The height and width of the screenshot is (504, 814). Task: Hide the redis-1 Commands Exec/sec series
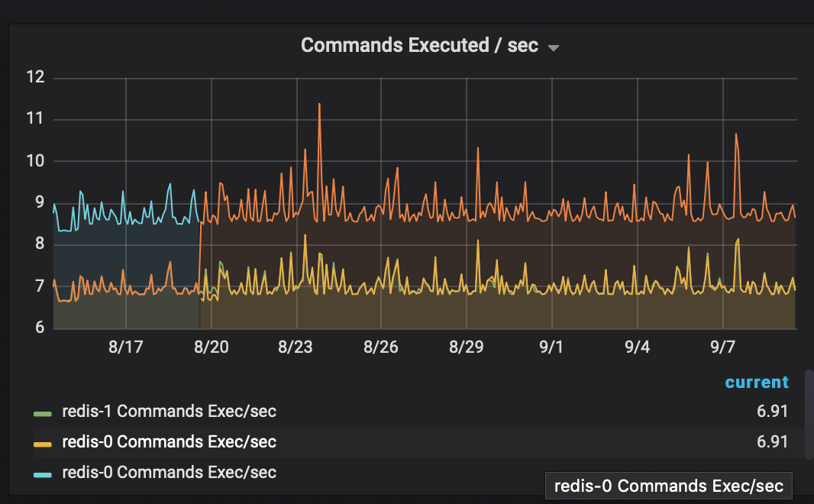tap(168, 411)
